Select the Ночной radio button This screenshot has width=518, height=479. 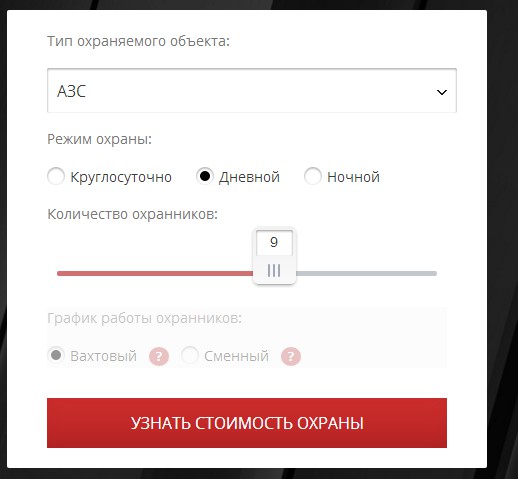pyautogui.click(x=313, y=176)
